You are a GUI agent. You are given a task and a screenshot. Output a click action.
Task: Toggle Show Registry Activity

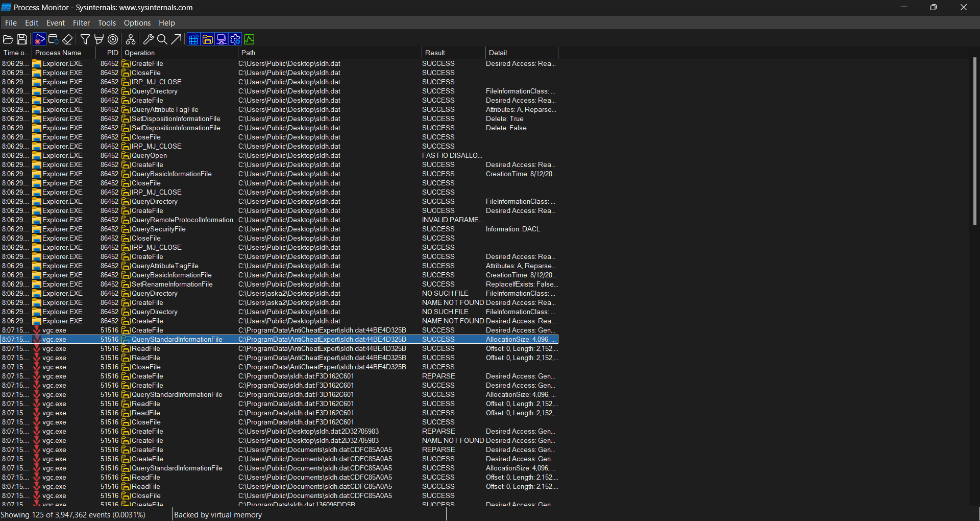(x=193, y=39)
